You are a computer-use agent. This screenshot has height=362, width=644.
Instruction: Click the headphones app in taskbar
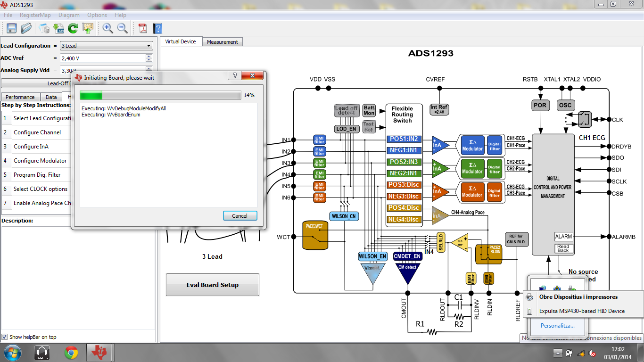[42, 352]
